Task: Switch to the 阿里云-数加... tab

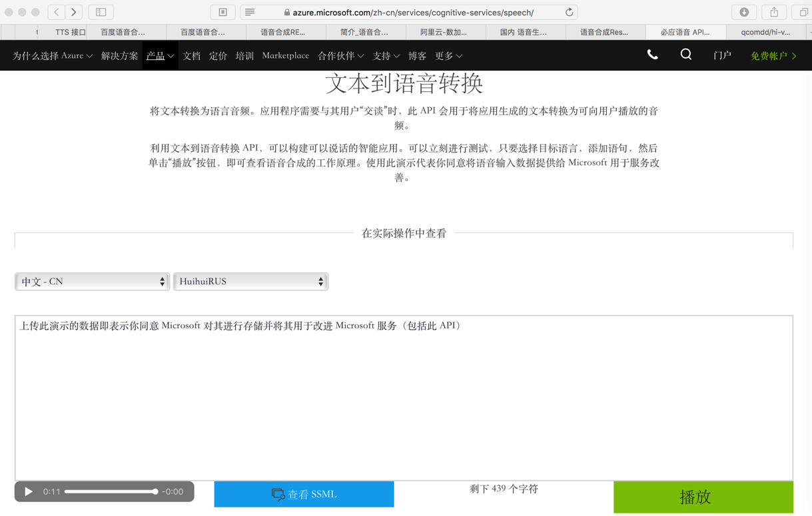Action: (x=443, y=32)
